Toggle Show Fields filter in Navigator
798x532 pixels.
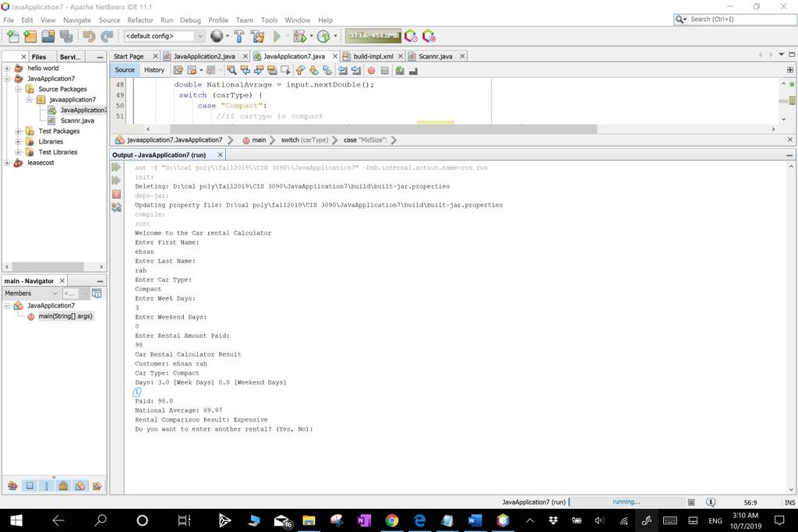coord(30,486)
